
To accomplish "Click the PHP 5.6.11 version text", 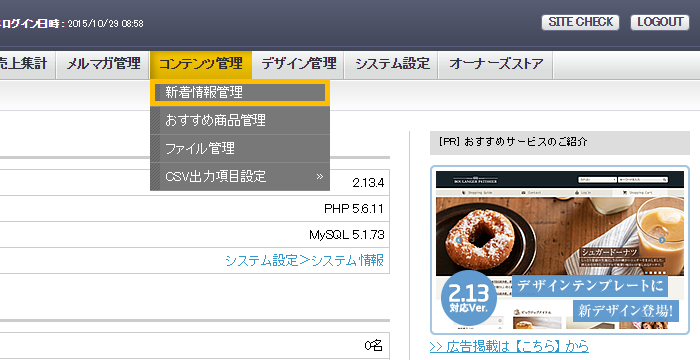I will pos(354,209).
